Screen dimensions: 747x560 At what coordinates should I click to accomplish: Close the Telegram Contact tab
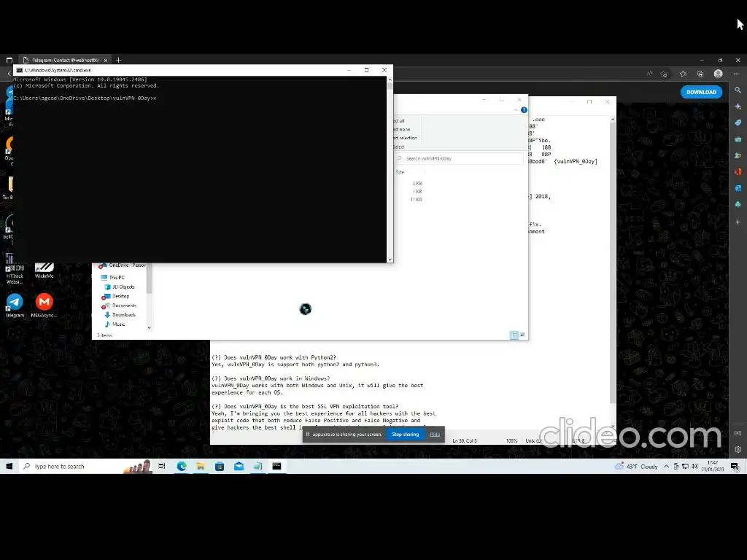coord(105,60)
